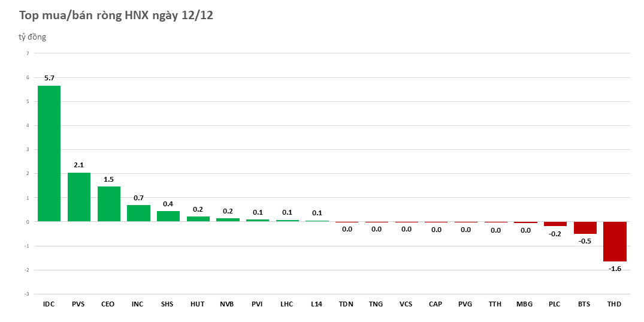Click the chart title 'Top mua/bán ròng HNX'
The width and height of the screenshot is (644, 322).
click(x=116, y=16)
